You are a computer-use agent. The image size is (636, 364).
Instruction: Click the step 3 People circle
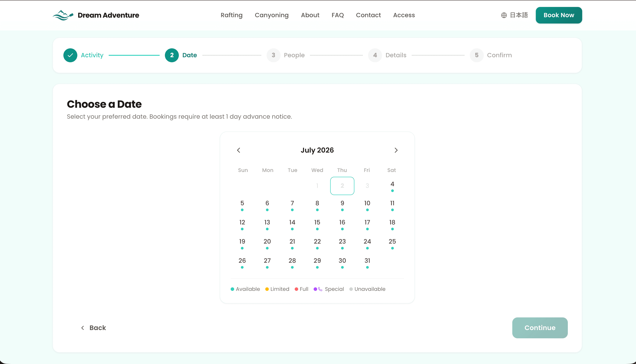[273, 55]
